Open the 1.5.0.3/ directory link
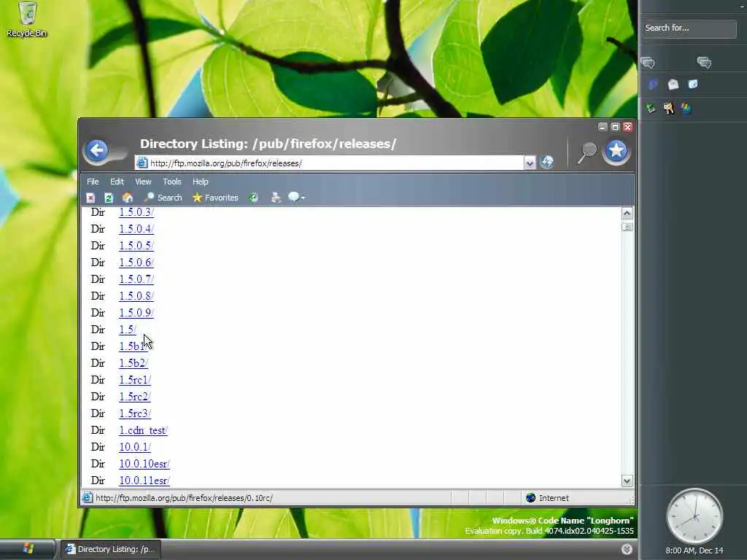747x560 pixels. point(136,212)
